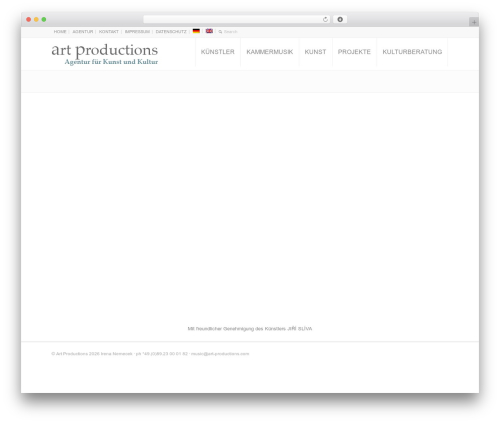This screenshot has height=423, width=500.
Task: Open the DATENSCHUTZ link
Action: [171, 32]
